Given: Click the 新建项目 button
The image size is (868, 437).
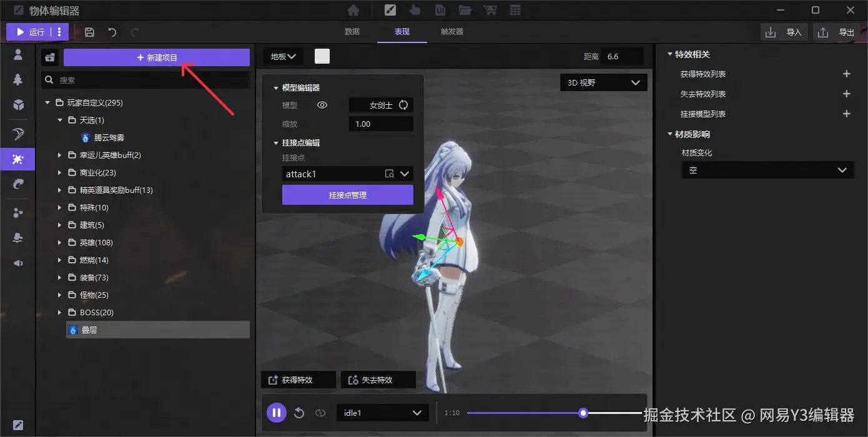Looking at the screenshot, I should click(x=157, y=57).
